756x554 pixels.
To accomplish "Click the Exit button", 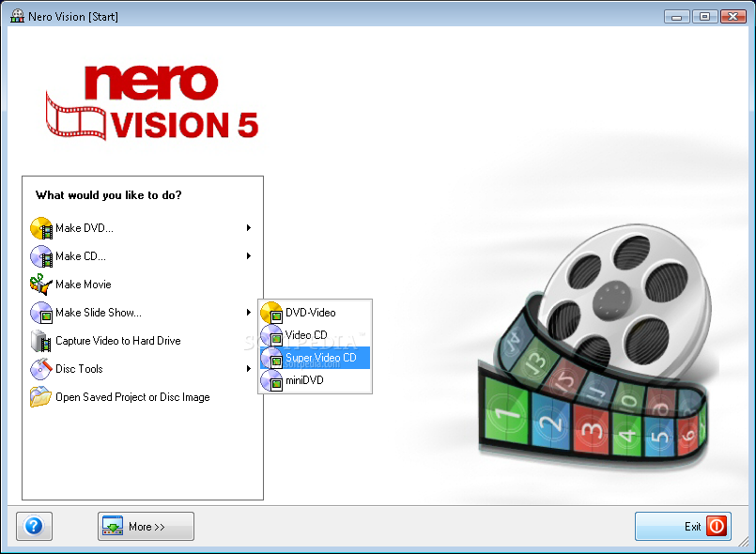I will coord(683,526).
